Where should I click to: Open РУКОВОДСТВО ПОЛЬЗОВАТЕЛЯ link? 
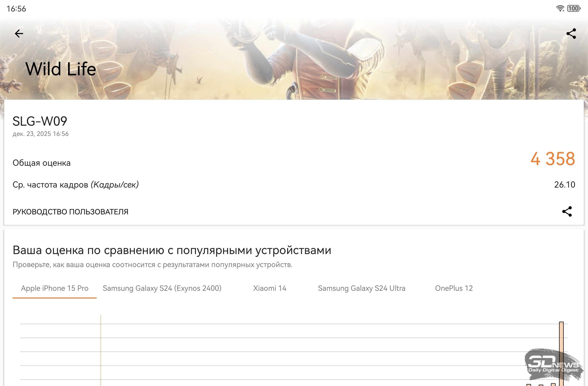point(70,212)
